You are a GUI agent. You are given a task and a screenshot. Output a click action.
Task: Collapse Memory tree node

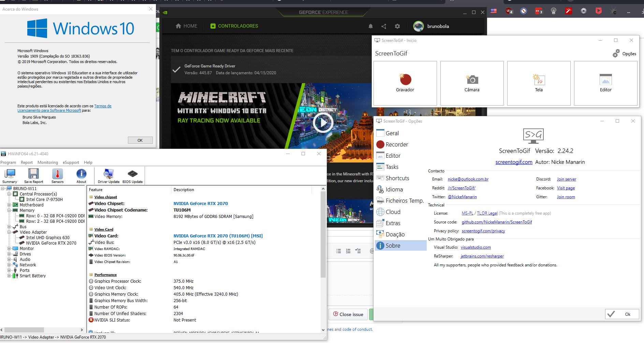(9, 210)
